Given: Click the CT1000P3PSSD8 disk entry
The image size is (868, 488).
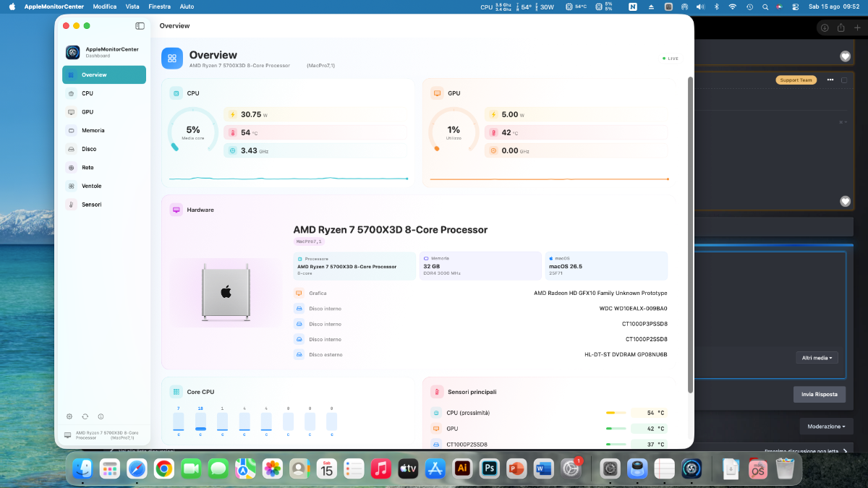Looking at the screenshot, I should 480,324.
